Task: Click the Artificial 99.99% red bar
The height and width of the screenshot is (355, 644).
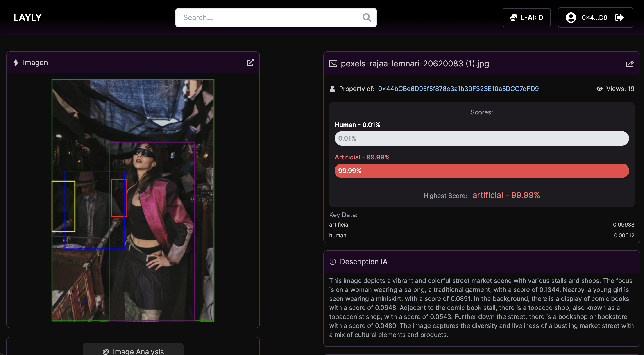Action: pyautogui.click(x=481, y=171)
